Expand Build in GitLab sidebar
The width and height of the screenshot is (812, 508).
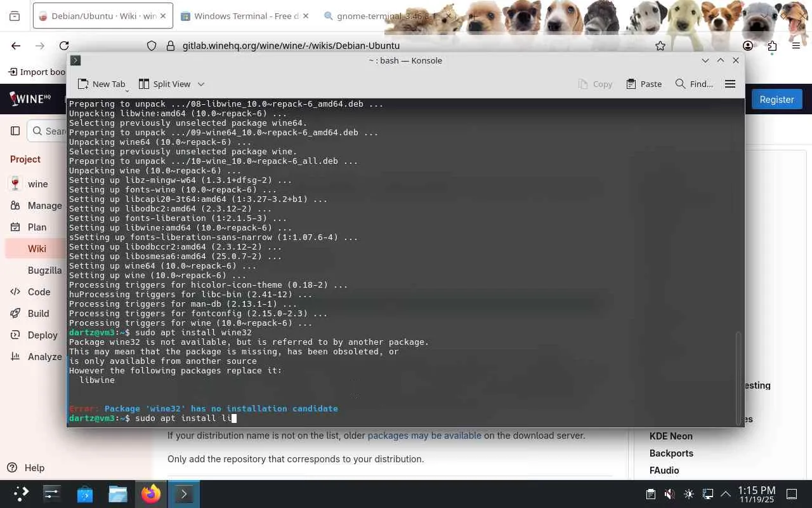click(38, 313)
